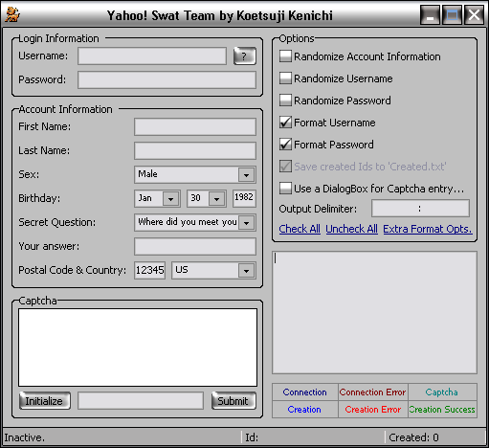This screenshot has width=489, height=448.
Task: Enable Randomize Account Information checkbox
Action: [285, 56]
